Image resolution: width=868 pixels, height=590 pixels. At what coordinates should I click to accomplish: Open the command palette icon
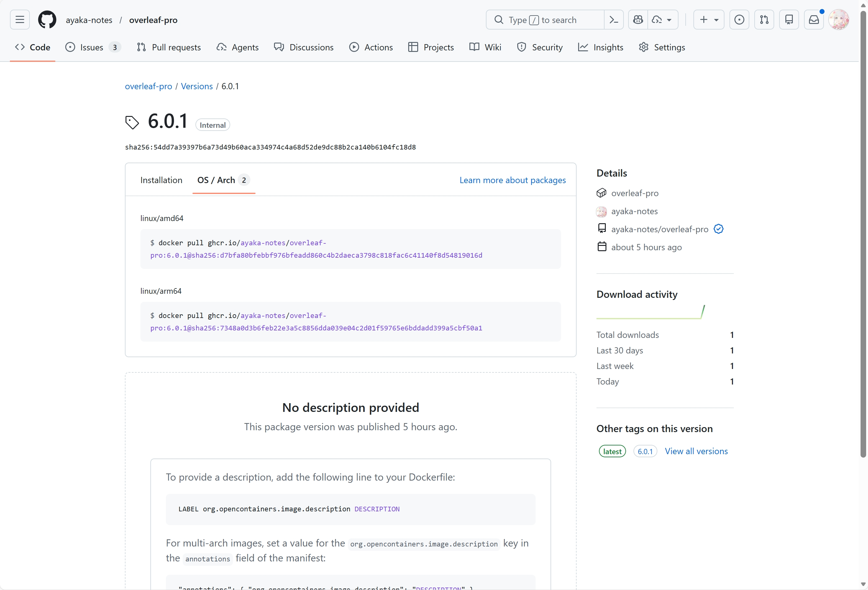(614, 20)
